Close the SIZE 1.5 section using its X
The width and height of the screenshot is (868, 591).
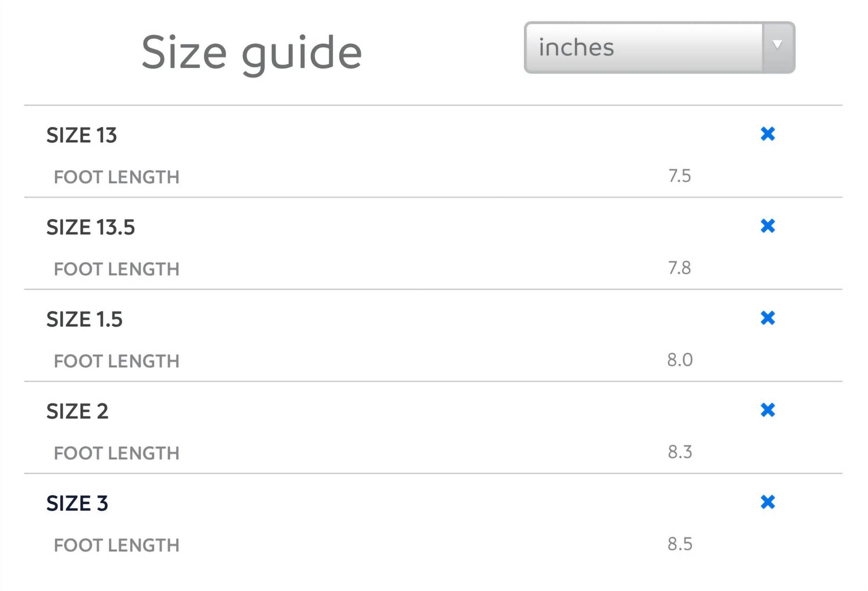click(768, 318)
